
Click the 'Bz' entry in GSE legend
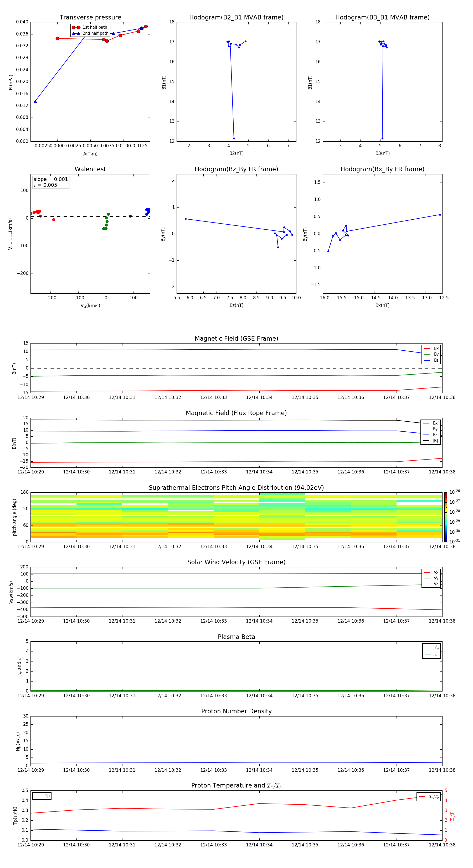(x=431, y=360)
